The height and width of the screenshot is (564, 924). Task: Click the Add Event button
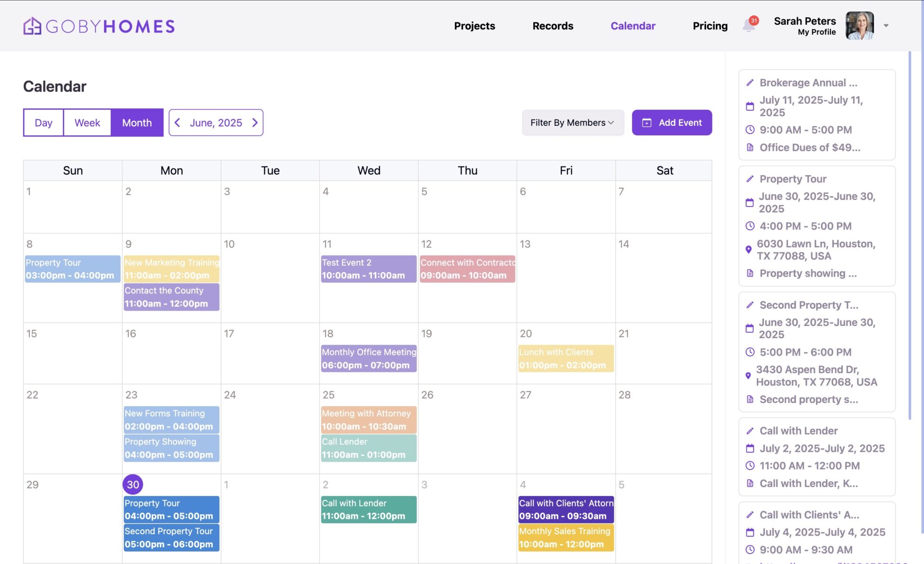[x=672, y=122]
